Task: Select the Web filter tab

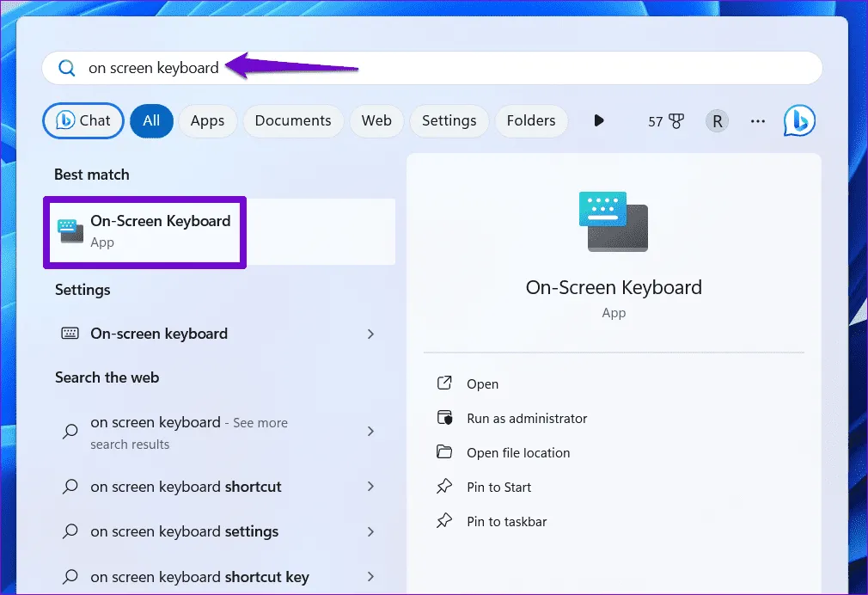Action: click(376, 121)
